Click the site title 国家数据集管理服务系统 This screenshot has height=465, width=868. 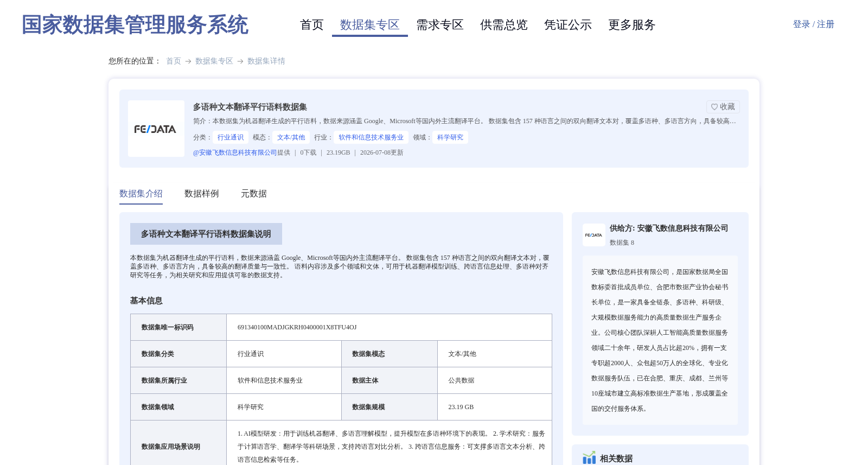coord(135,25)
